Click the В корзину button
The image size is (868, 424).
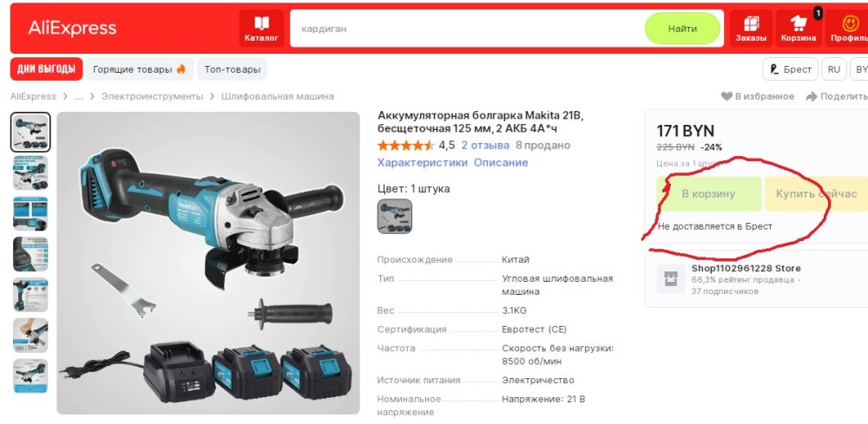[x=708, y=193]
